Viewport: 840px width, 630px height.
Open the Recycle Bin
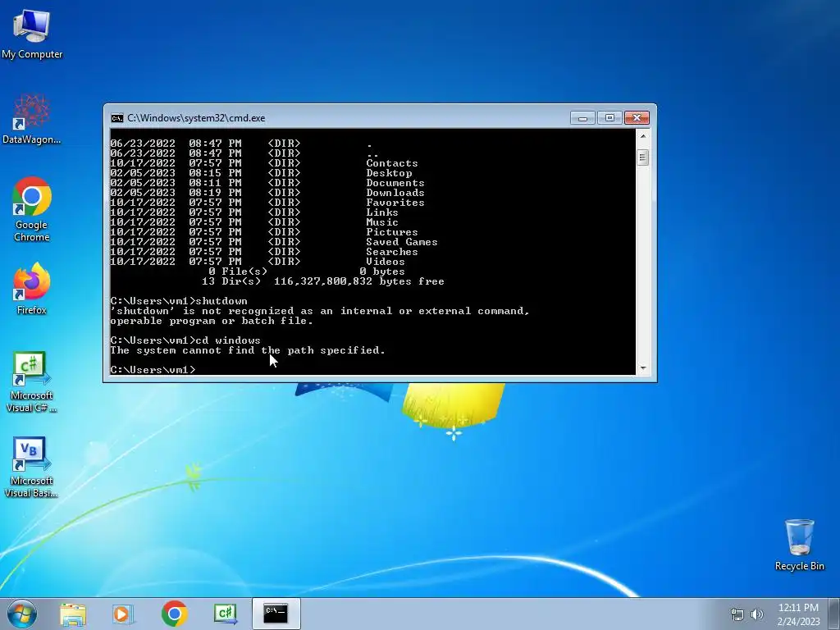pos(799,545)
